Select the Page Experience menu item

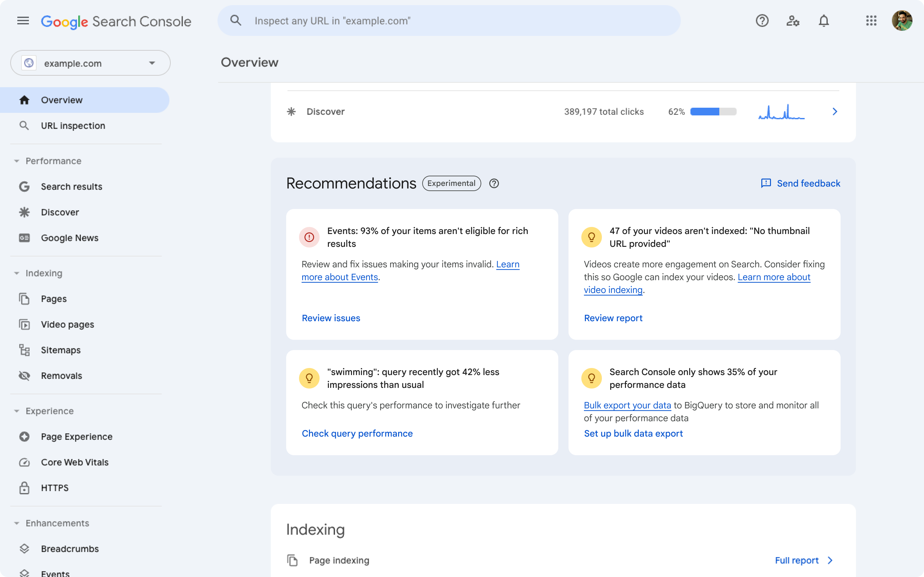(x=76, y=436)
